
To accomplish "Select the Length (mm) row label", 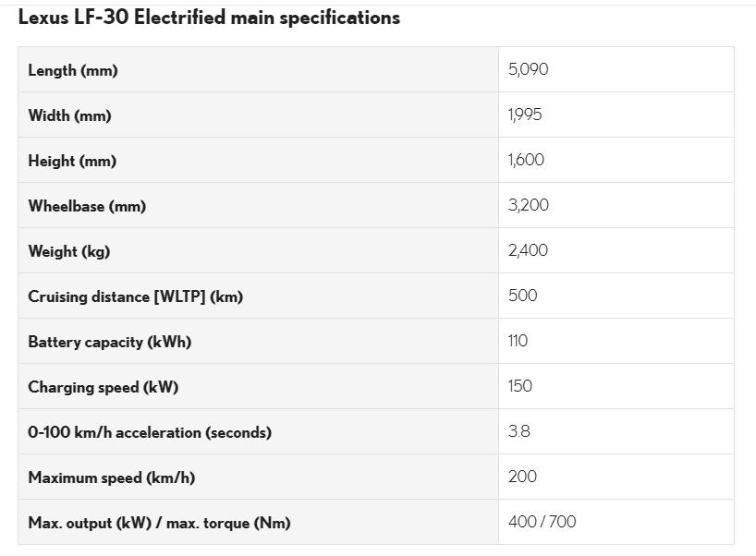I will [73, 70].
